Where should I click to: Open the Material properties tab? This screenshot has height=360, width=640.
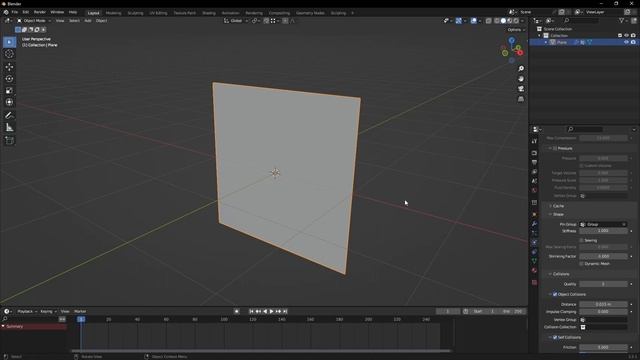tap(534, 271)
